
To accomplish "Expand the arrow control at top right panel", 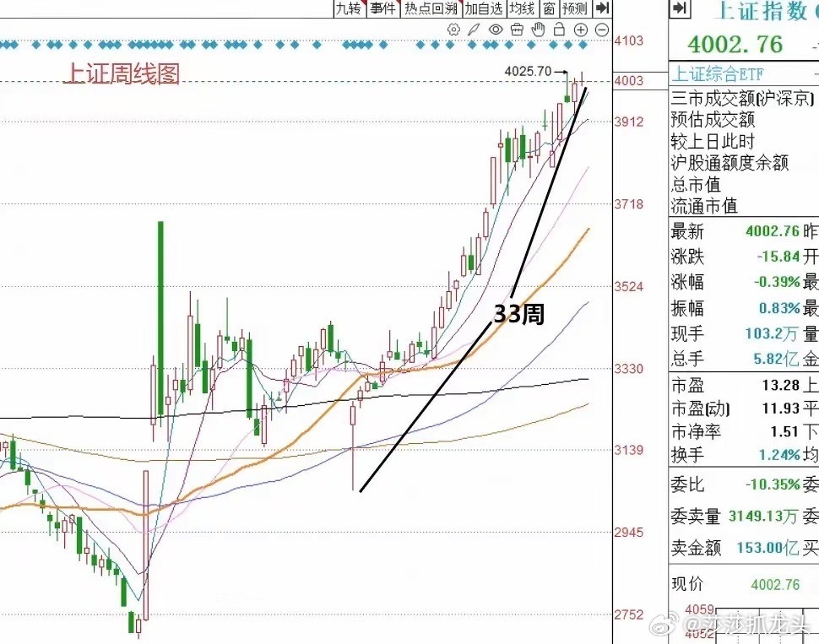I will [678, 9].
